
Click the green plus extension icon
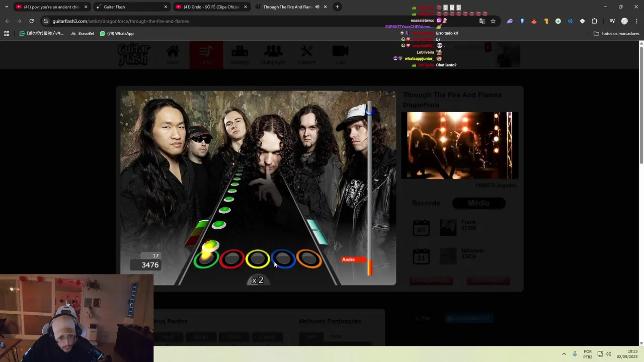coord(558,21)
